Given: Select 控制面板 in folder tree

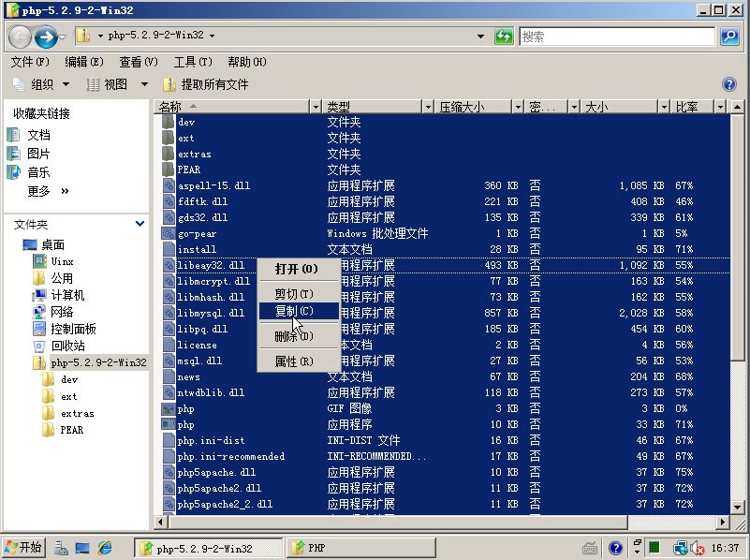Looking at the screenshot, I should point(74,329).
